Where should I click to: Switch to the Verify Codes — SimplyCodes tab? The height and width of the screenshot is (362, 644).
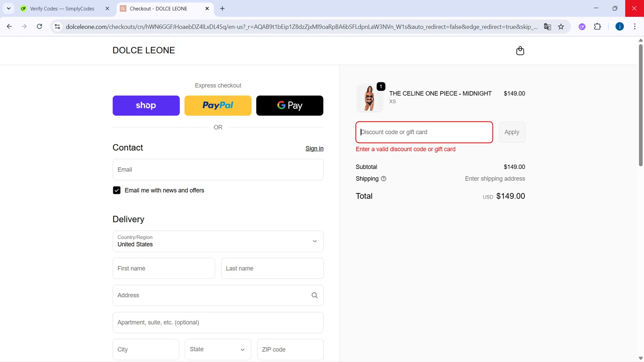coord(62,9)
